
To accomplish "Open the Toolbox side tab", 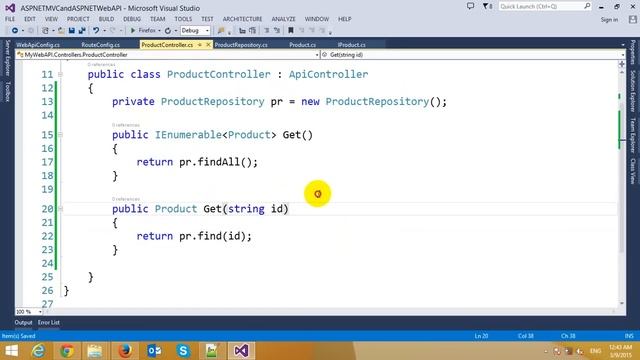I will pos(7,91).
